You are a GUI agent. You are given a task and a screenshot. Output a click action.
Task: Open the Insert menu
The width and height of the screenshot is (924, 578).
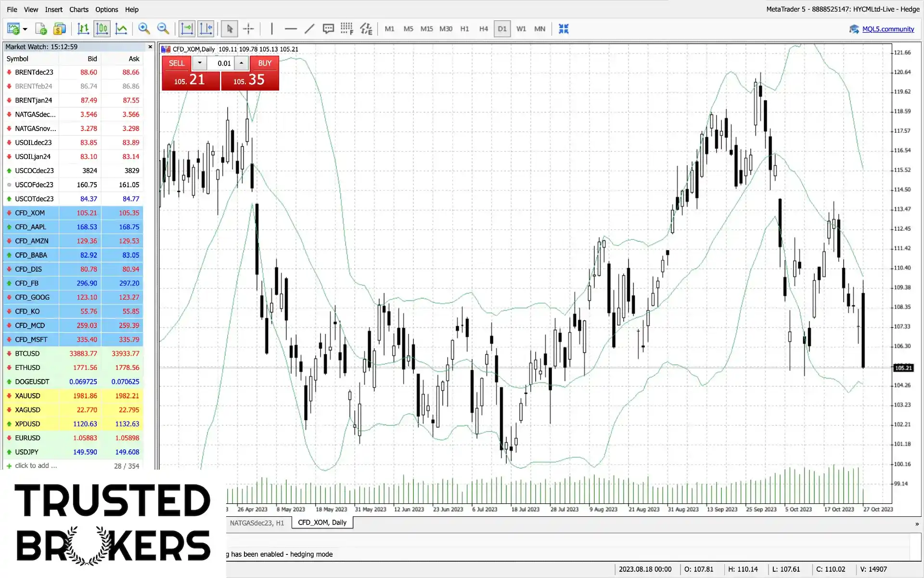pyautogui.click(x=53, y=9)
